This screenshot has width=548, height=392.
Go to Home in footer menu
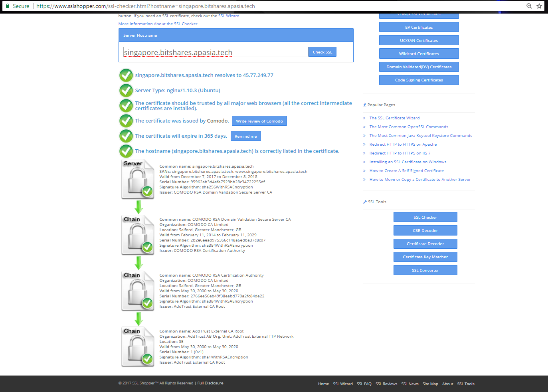pyautogui.click(x=324, y=384)
